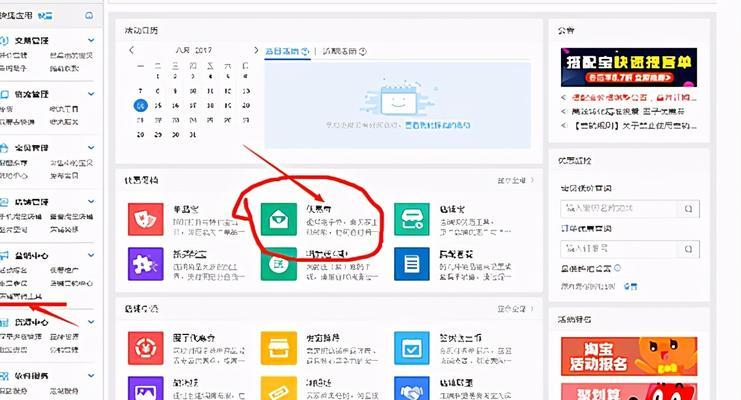Viewport: 741px width, 400px height.
Task: Open the light-blue calendar checkmark tool icon
Action: 412,348
